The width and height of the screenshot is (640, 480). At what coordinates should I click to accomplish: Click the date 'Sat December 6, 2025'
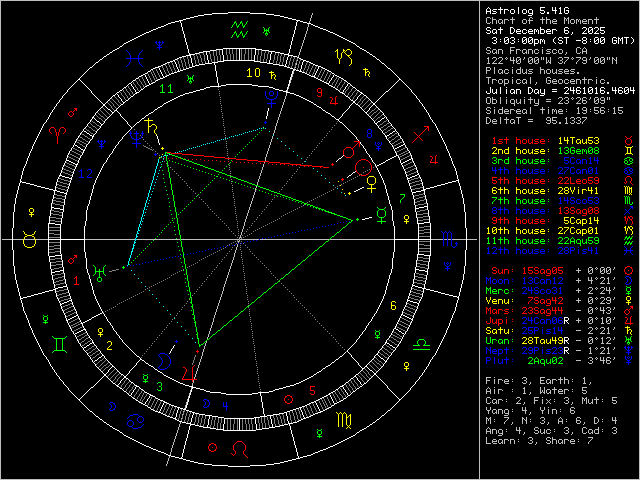click(545, 31)
